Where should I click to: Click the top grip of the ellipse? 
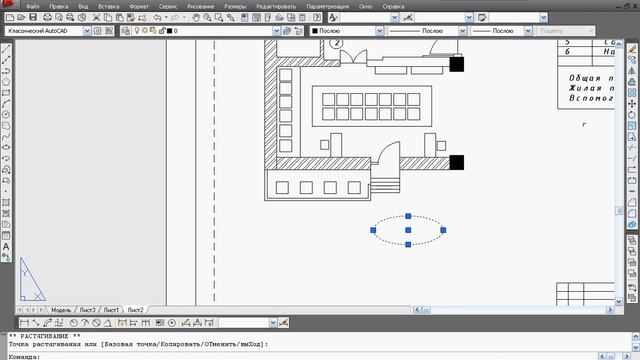[x=408, y=216]
